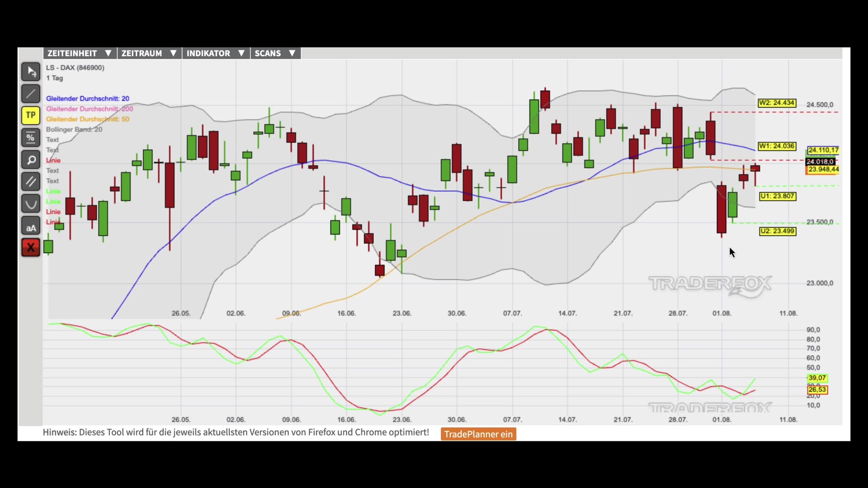Click the red X delete tool
Image resolution: width=868 pixels, height=488 pixels.
(x=31, y=248)
